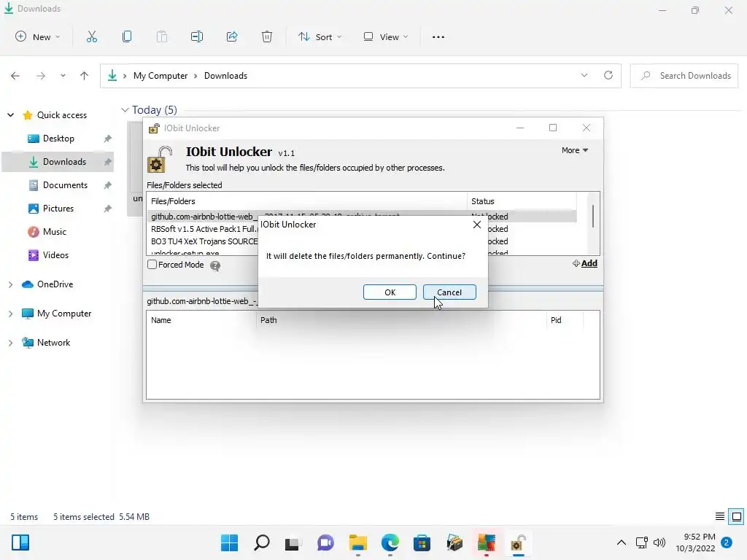The width and height of the screenshot is (747, 560).
Task: Open the clock and date flyout
Action: [x=695, y=542]
